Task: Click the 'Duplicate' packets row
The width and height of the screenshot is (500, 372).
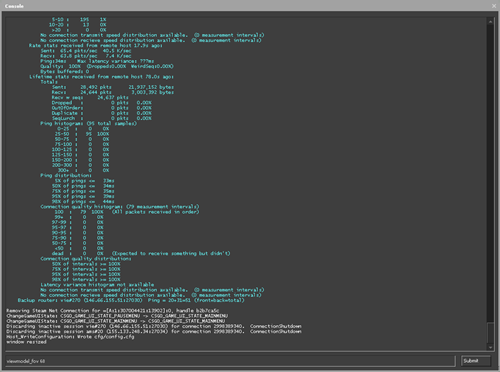Action: [102, 113]
